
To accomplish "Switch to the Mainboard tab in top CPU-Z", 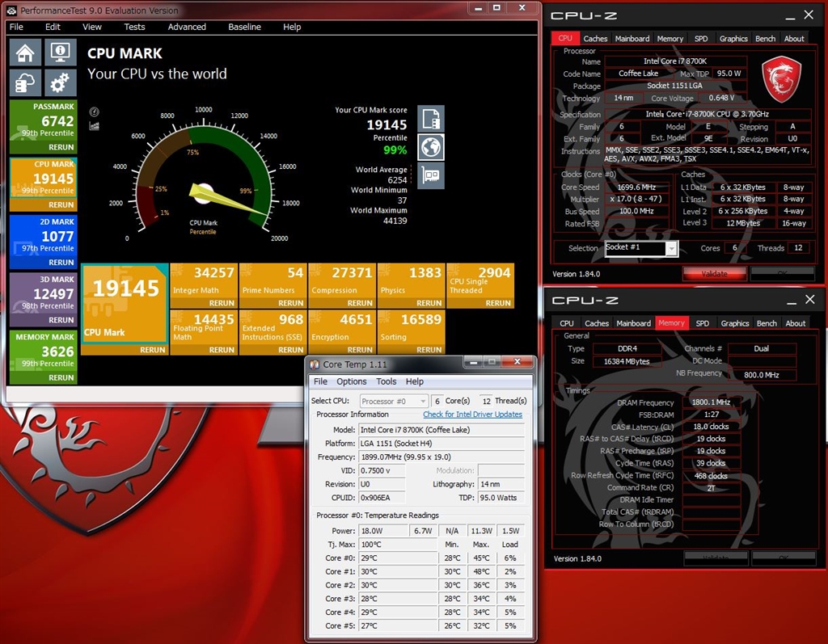I will tap(632, 38).
